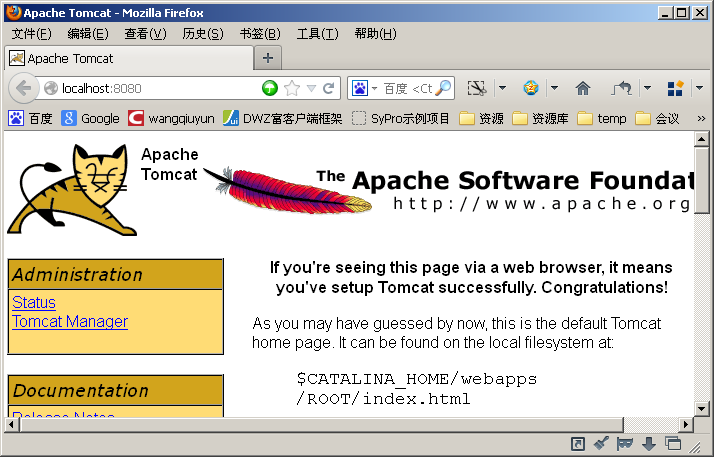This screenshot has width=714, height=457.
Task: Click the Baidu search input field
Action: pyautogui.click(x=408, y=88)
